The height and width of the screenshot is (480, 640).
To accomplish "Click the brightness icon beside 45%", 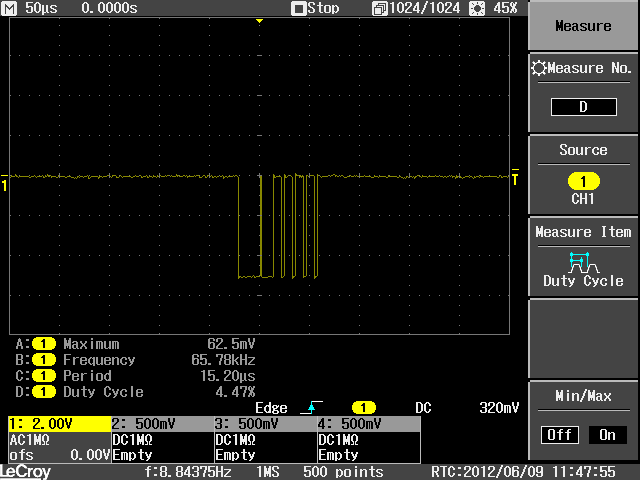I will click(x=477, y=8).
